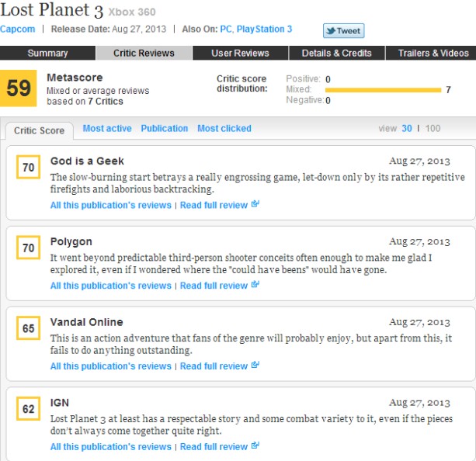Click the external link icon in the Vandal Online review
The height and width of the screenshot is (461, 476).
point(255,365)
